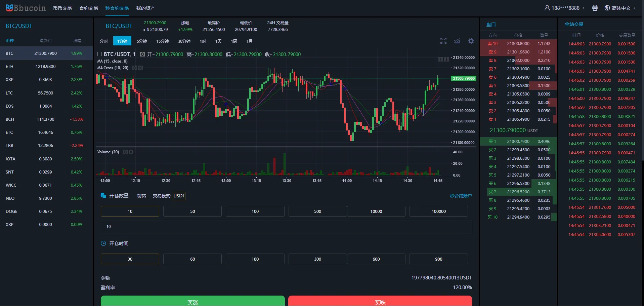Open the 交易模式 USDT selector
Image resolution: width=644 pixels, height=306 pixels.
(179, 196)
